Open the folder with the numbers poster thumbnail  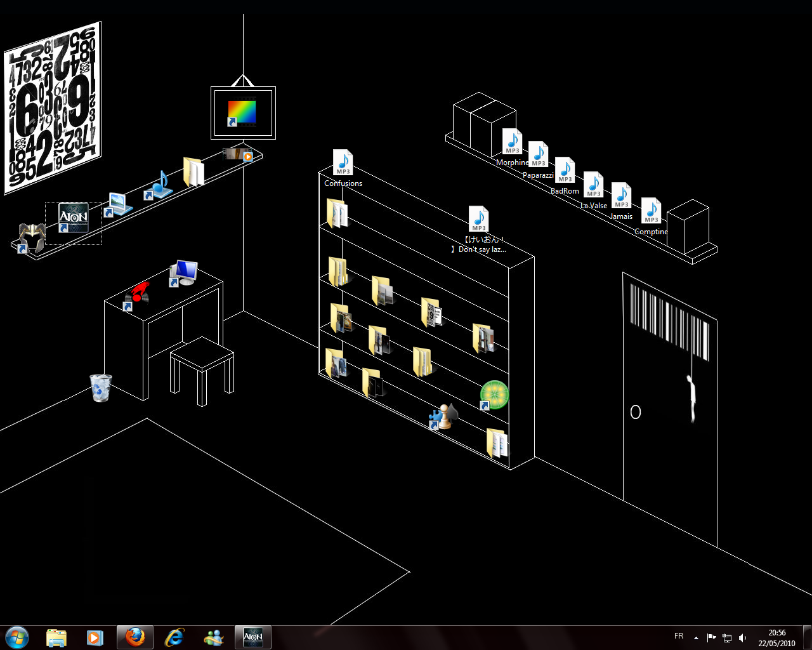(431, 312)
